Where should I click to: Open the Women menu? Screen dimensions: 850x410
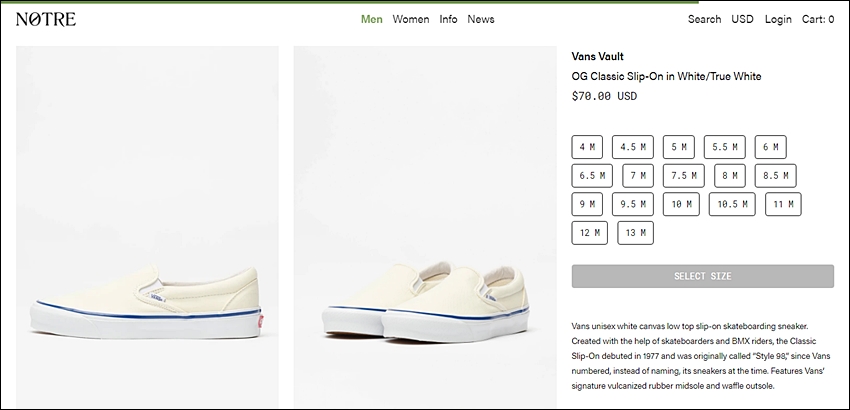tap(410, 19)
